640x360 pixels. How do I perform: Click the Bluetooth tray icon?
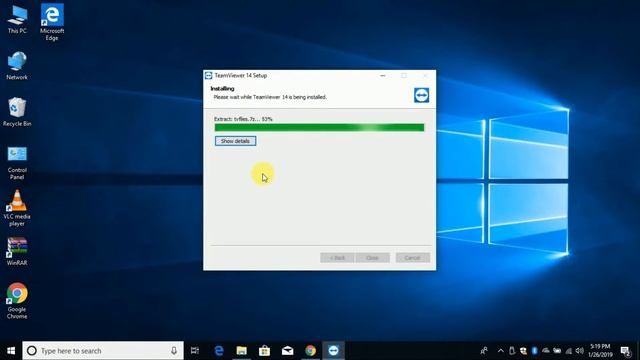[x=534, y=351]
